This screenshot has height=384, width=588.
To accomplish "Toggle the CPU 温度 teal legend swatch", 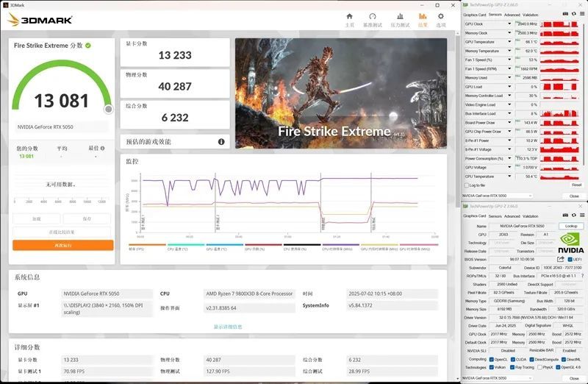I will point(186,245).
